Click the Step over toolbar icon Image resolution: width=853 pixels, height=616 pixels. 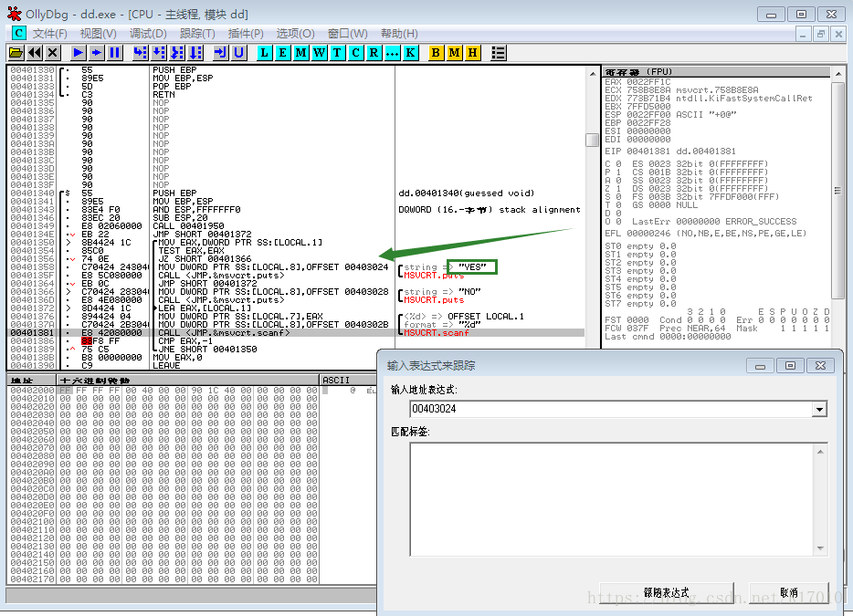158,53
